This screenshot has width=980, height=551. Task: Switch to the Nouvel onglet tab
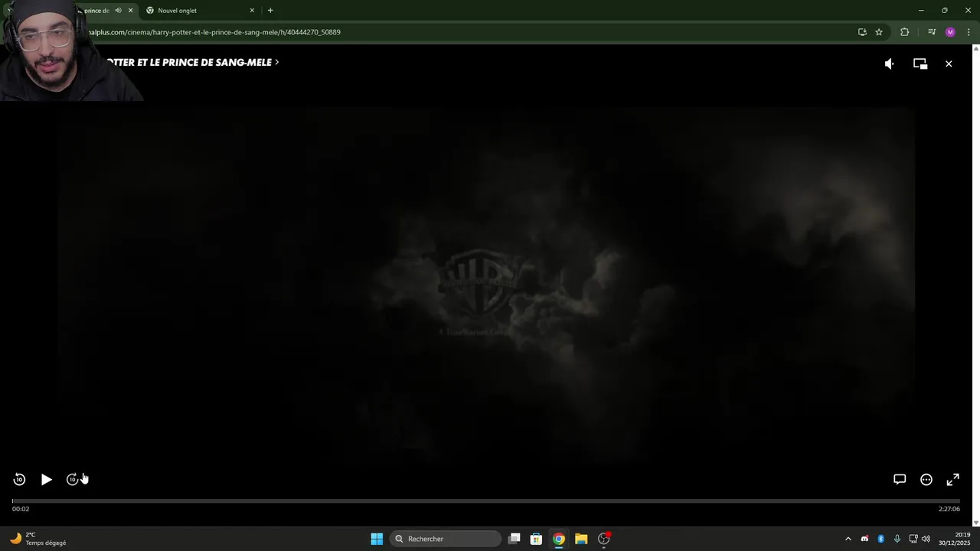(199, 11)
